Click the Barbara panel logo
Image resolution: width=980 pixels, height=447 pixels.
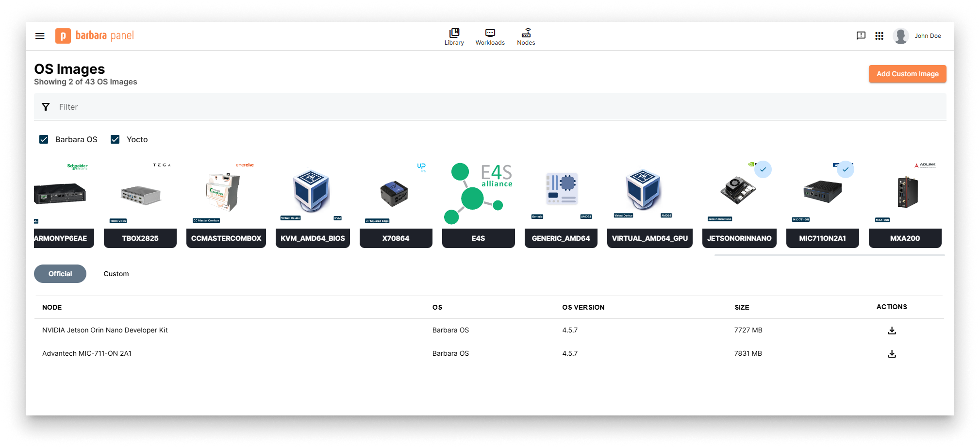(95, 35)
